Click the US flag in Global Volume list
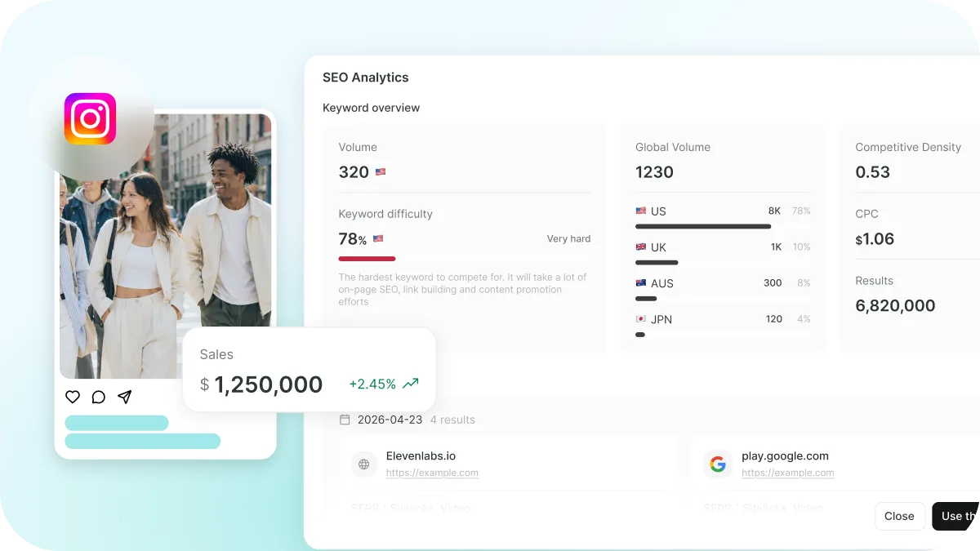The image size is (980, 551). pos(641,211)
